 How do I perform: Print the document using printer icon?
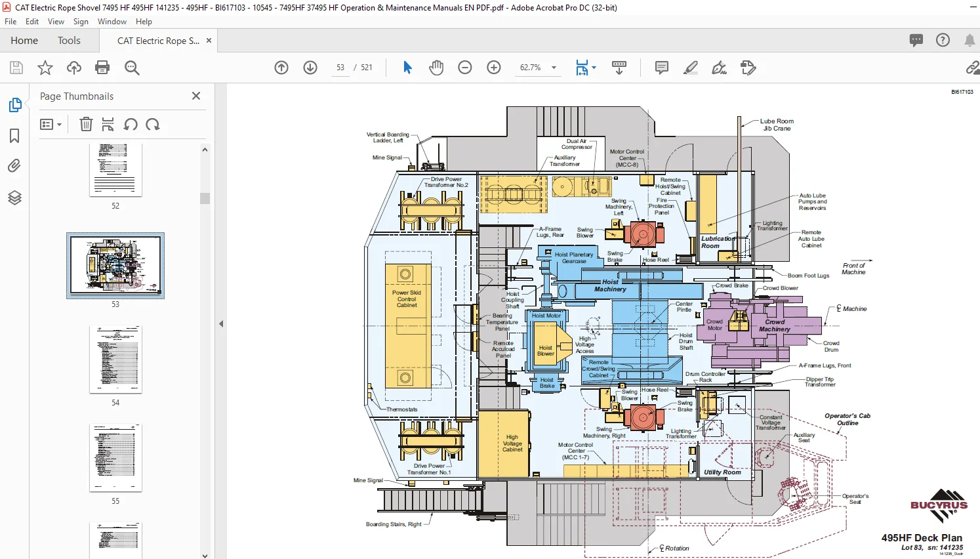(x=102, y=68)
